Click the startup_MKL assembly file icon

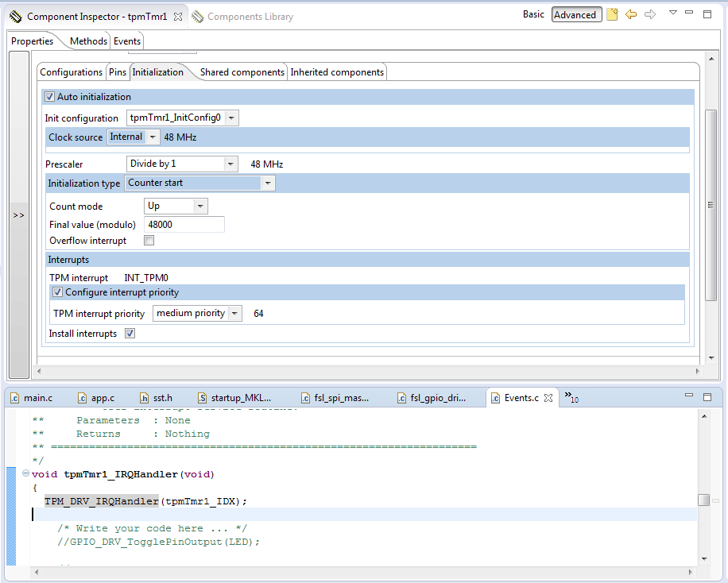pos(202,398)
